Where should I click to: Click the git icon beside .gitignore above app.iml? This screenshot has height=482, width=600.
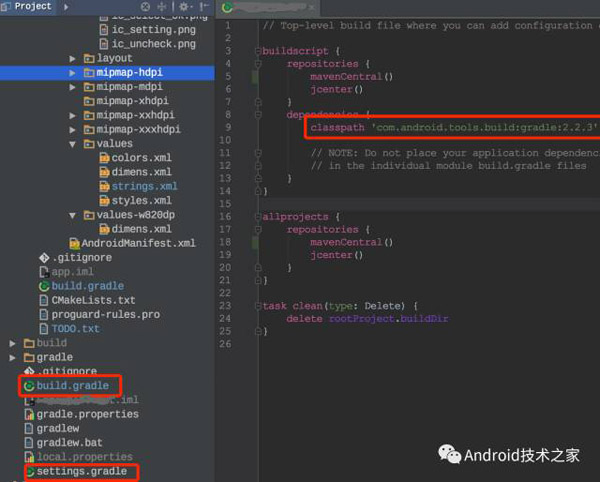44,258
